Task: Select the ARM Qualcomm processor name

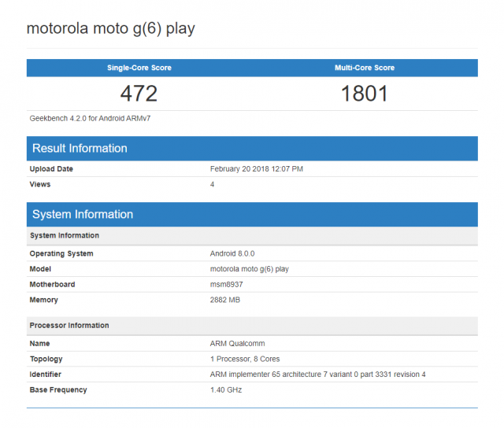Action: 237,344
